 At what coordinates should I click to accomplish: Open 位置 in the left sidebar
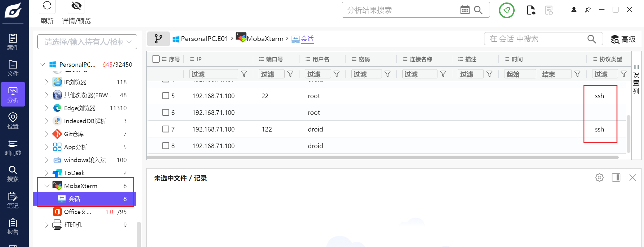pyautogui.click(x=13, y=121)
